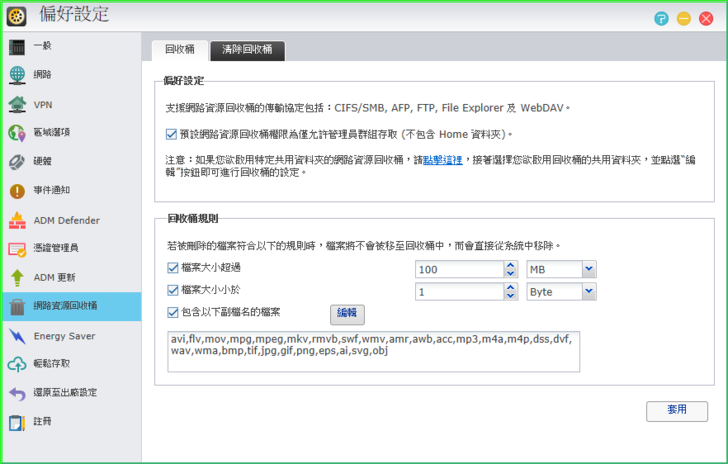This screenshot has width=728, height=464.
Task: Open the 硬體 hardware icon
Action: (17, 162)
